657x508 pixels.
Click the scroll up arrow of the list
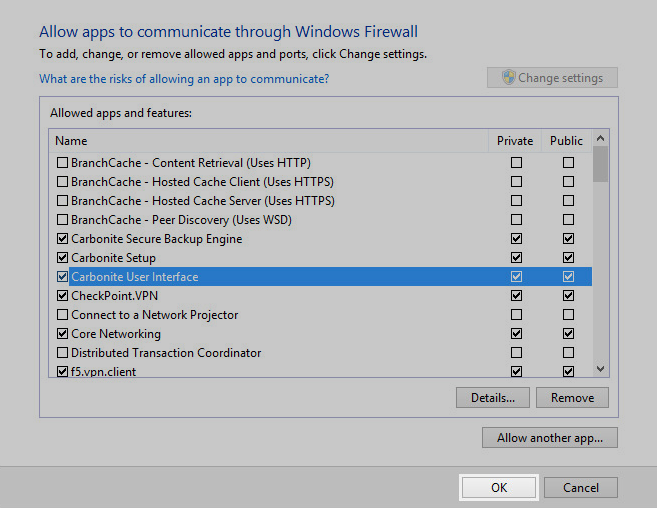pos(600,141)
